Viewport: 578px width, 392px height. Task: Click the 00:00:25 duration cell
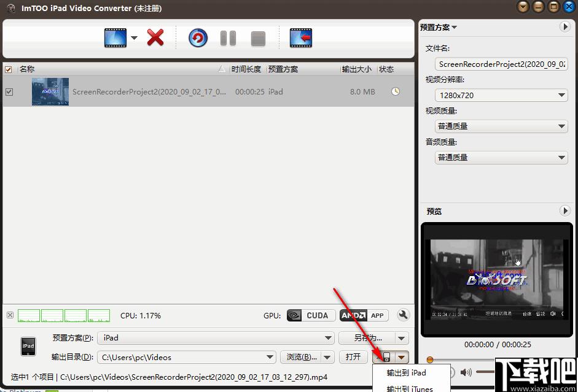pyautogui.click(x=250, y=91)
